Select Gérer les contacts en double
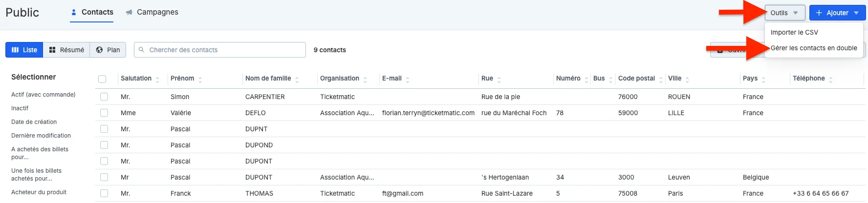 pos(814,48)
